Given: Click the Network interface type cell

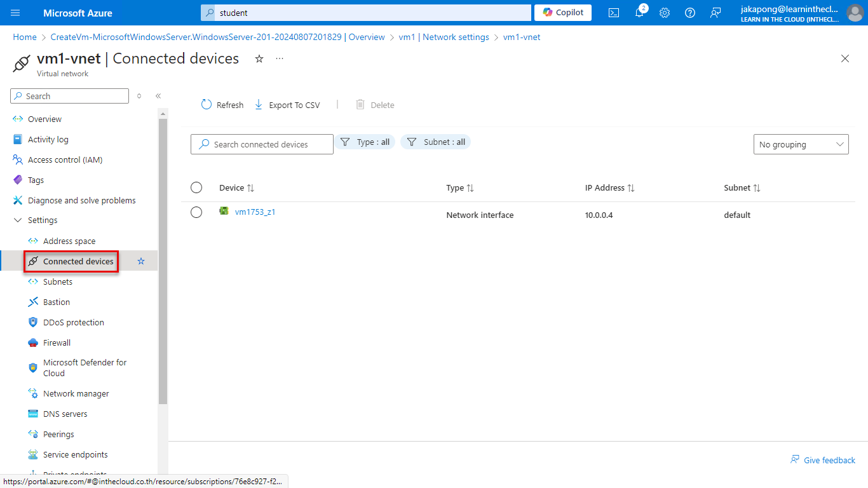Looking at the screenshot, I should coord(480,215).
